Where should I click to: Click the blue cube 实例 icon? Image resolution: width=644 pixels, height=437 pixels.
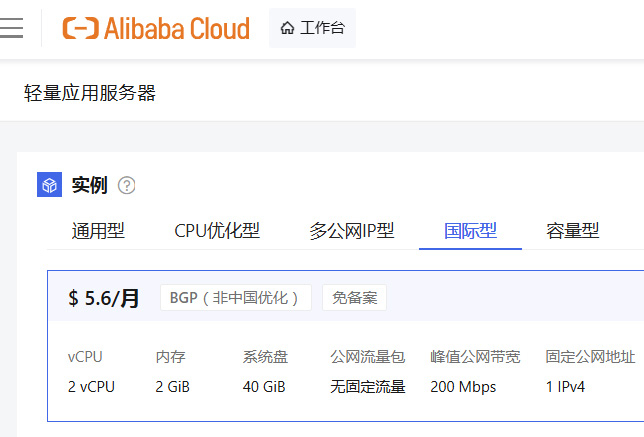click(49, 184)
